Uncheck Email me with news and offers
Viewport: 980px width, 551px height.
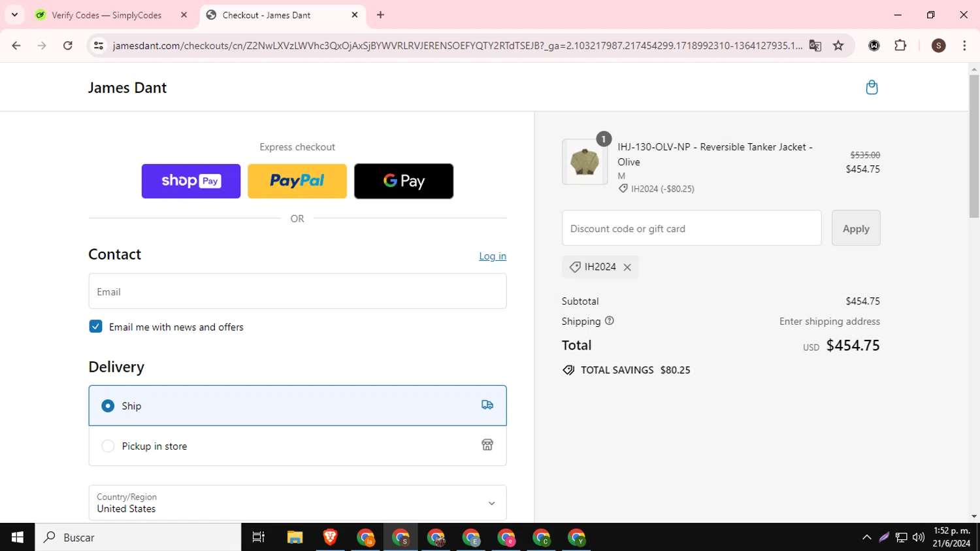coord(95,327)
